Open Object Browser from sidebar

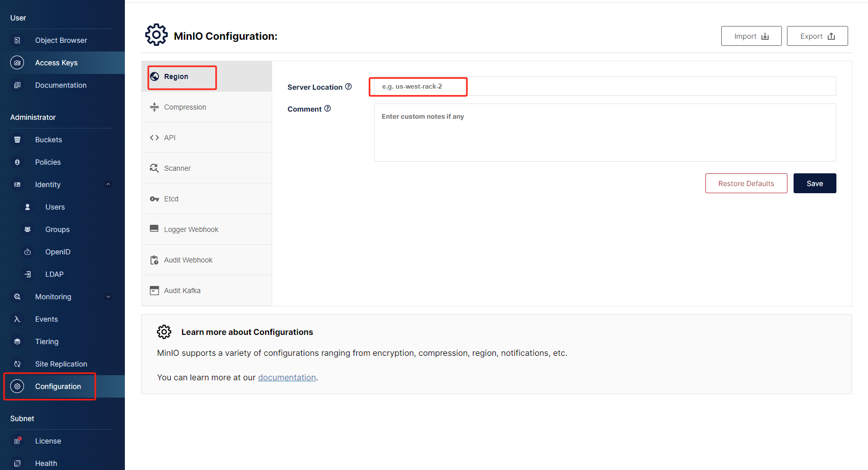click(62, 40)
